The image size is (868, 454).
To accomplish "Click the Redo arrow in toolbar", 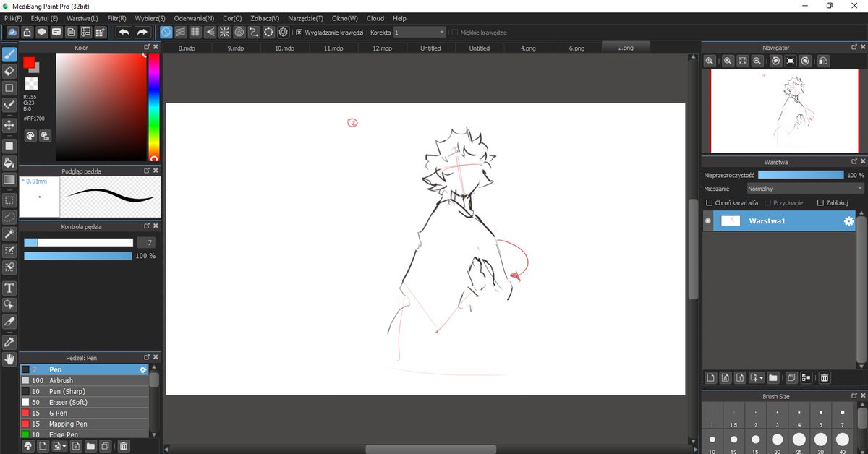I will pyautogui.click(x=142, y=32).
